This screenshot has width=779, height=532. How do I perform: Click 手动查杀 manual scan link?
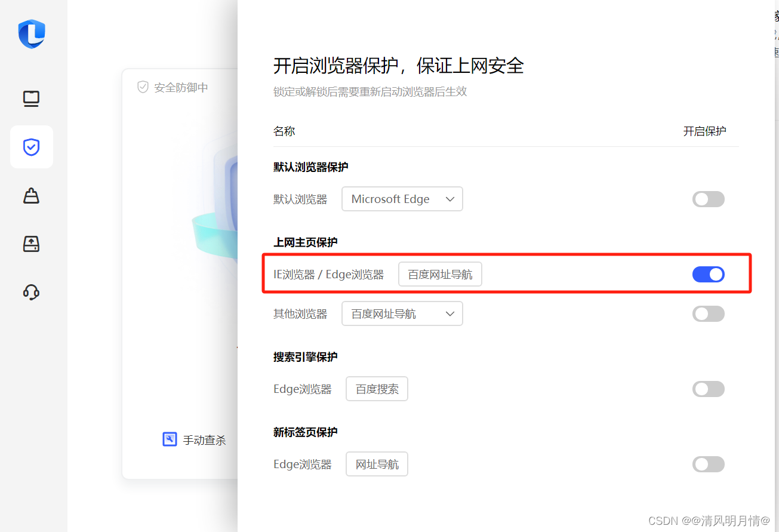(204, 441)
